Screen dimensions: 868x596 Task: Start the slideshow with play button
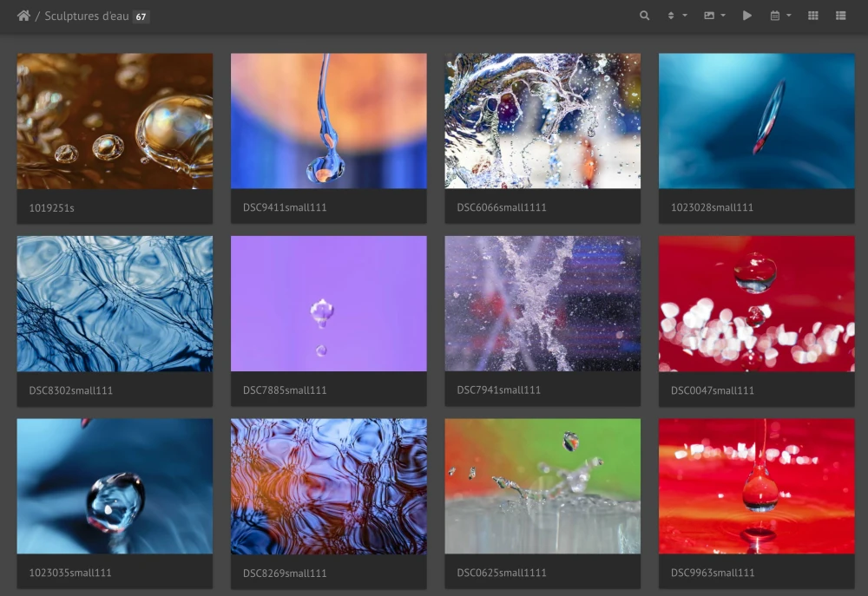(x=746, y=16)
